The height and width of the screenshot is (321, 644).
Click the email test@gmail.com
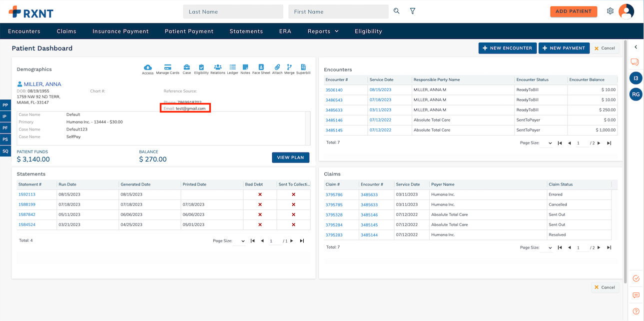[191, 108]
